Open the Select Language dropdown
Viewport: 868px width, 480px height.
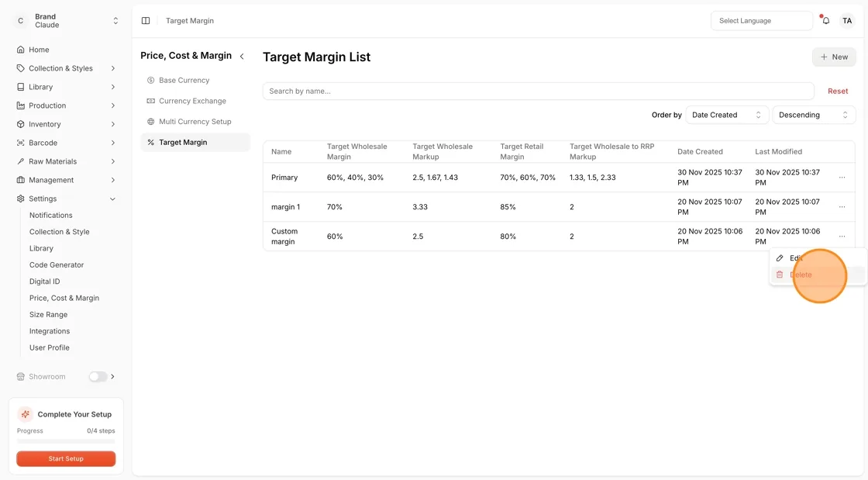click(x=762, y=20)
